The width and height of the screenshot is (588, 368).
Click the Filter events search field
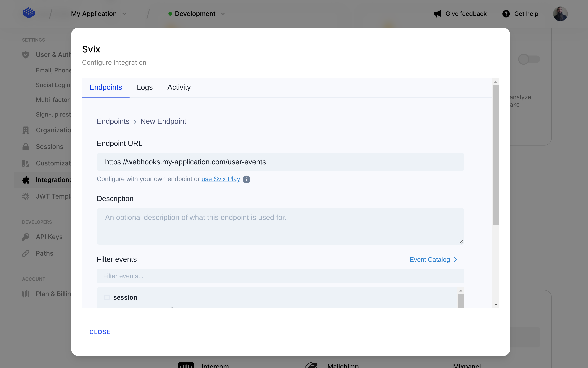click(x=280, y=276)
